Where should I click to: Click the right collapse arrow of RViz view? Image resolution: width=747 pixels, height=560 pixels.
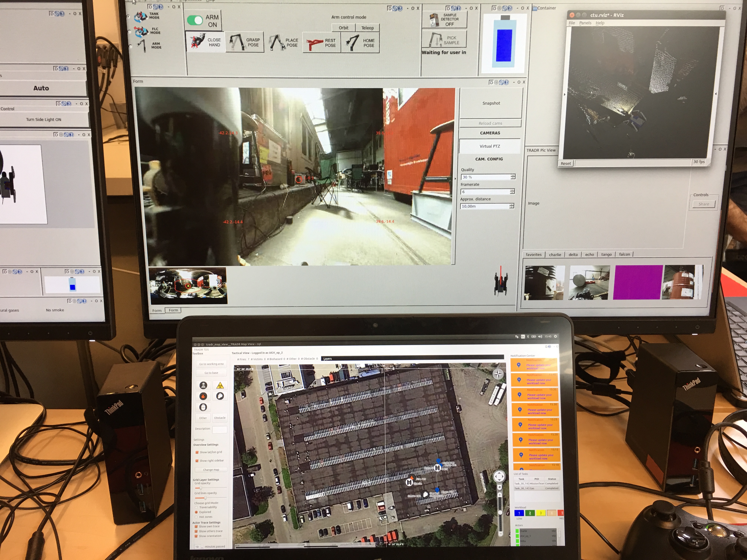(716, 94)
